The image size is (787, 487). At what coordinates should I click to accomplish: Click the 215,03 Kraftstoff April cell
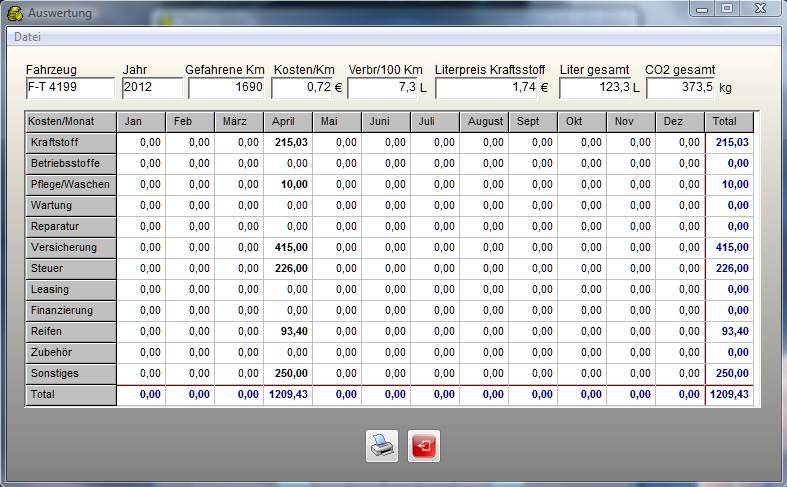point(288,143)
